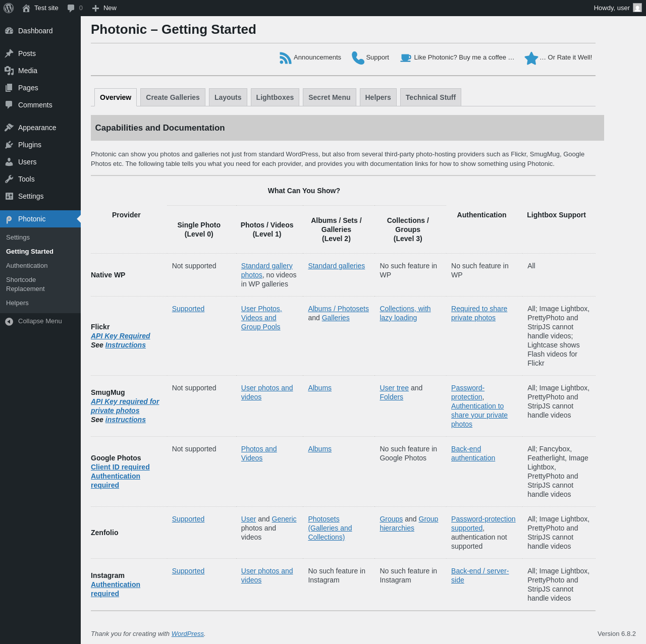Click Instagram Authentication required link
Screen dimensions: 646x644
tap(116, 589)
